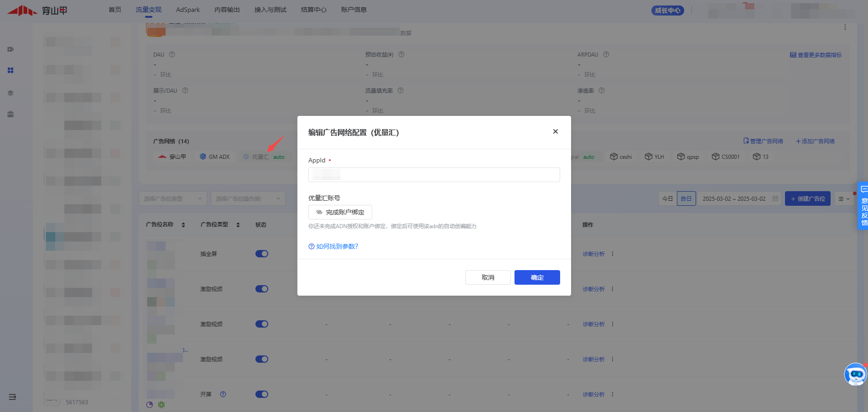Disable the first 激励视频 status switch
This screenshot has height=412, width=868.
pos(262,289)
